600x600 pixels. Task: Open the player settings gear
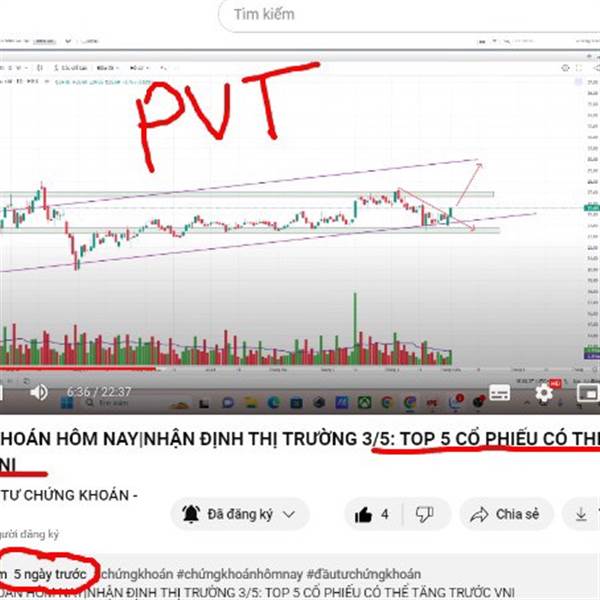544,393
